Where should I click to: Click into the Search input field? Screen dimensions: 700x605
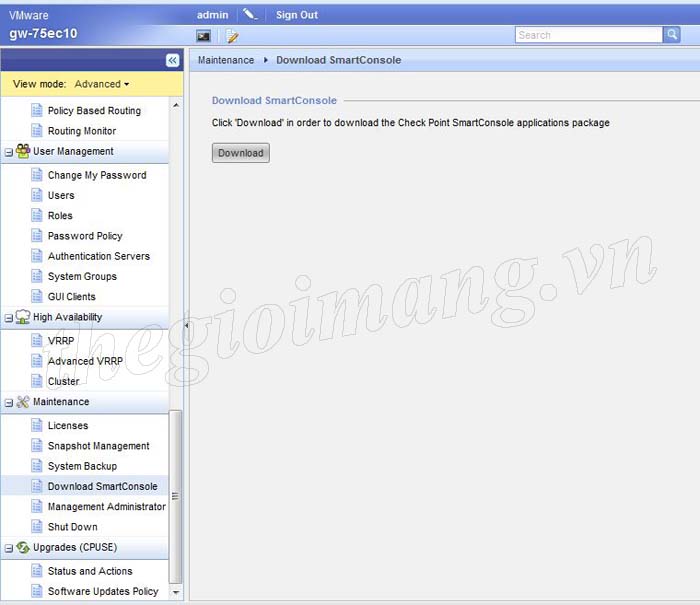click(x=588, y=35)
